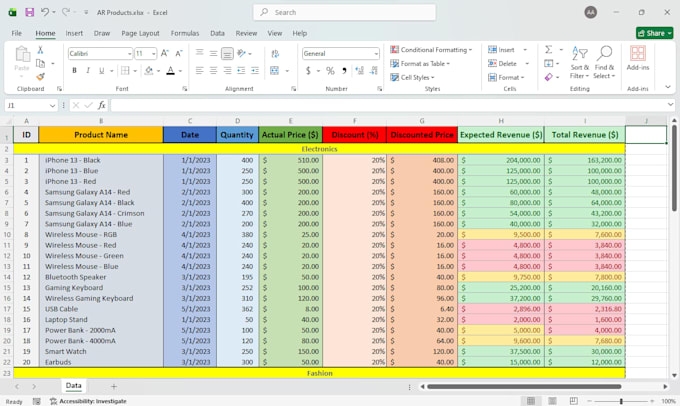Screen dimensions: 680x406
Task: Collapse the ribbon with the chevron
Action: pyautogui.click(x=668, y=87)
